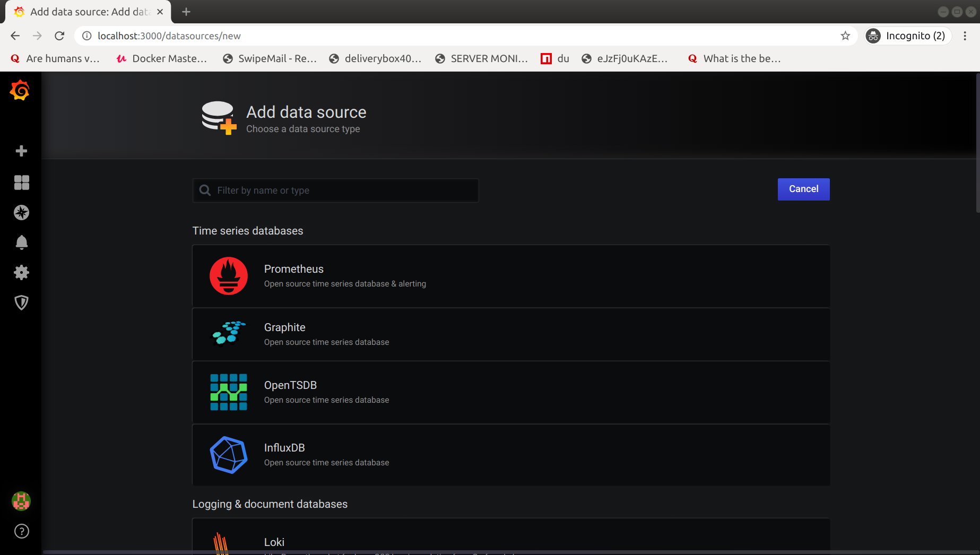Click the 'Logging & document databases' heading
Image resolution: width=980 pixels, height=555 pixels.
click(x=270, y=504)
